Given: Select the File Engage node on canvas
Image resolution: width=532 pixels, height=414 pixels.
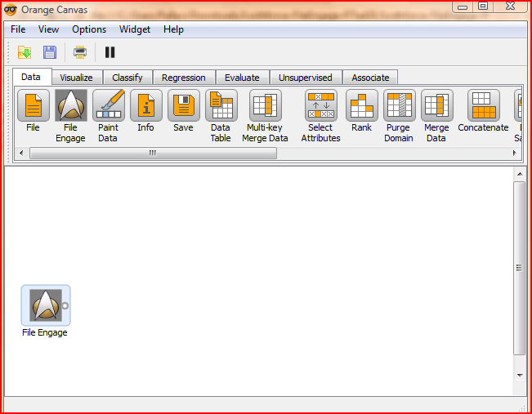Looking at the screenshot, I should click(x=46, y=305).
